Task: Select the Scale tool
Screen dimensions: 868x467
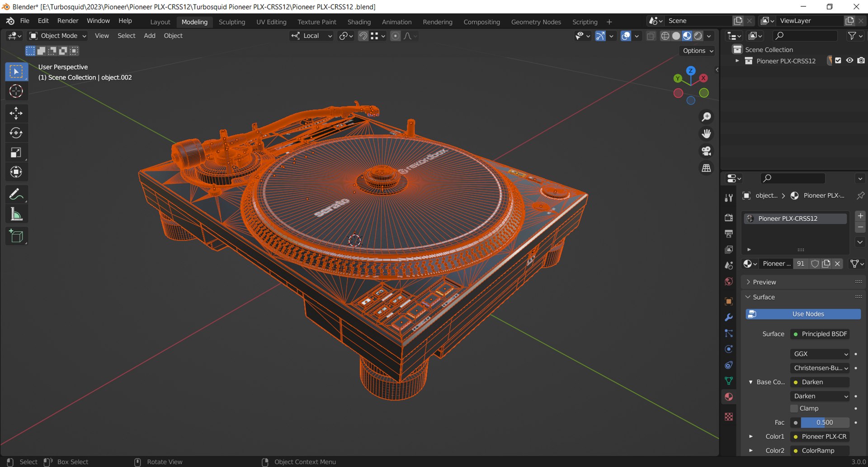Action: 16,152
